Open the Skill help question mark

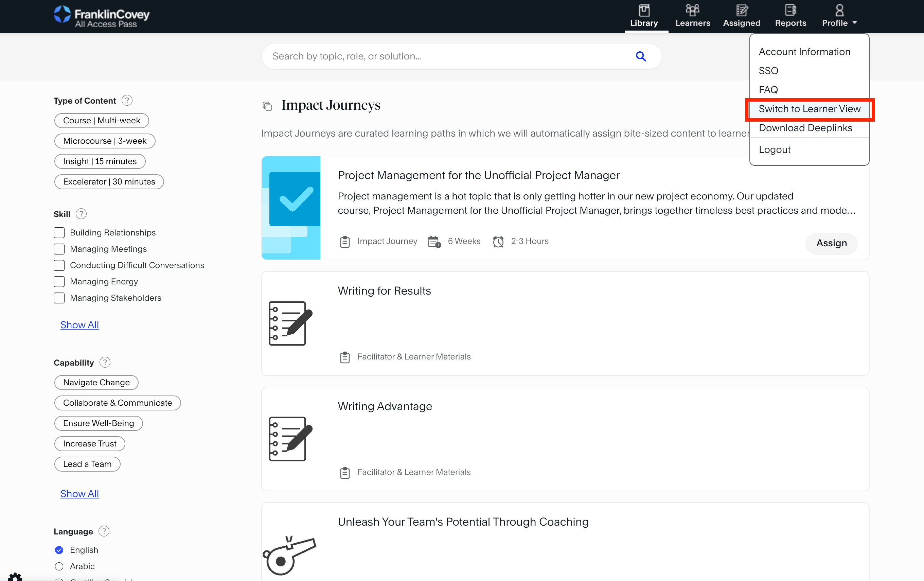point(81,214)
